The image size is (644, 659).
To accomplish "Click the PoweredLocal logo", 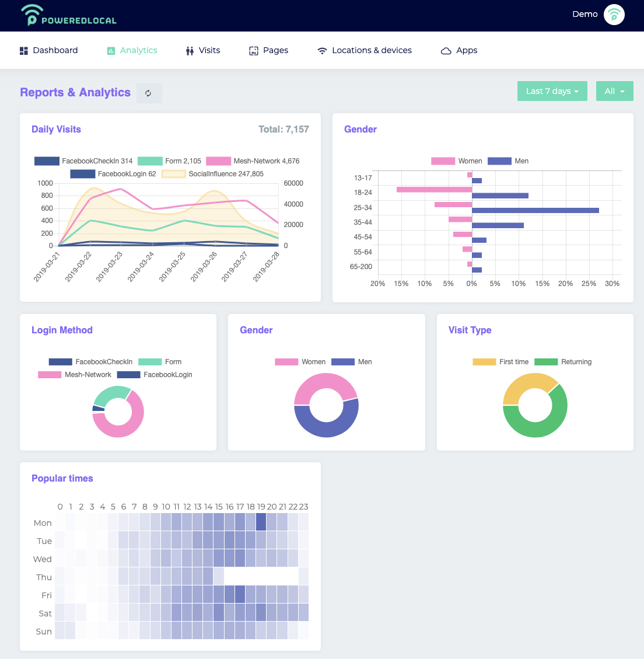I will coord(69,15).
